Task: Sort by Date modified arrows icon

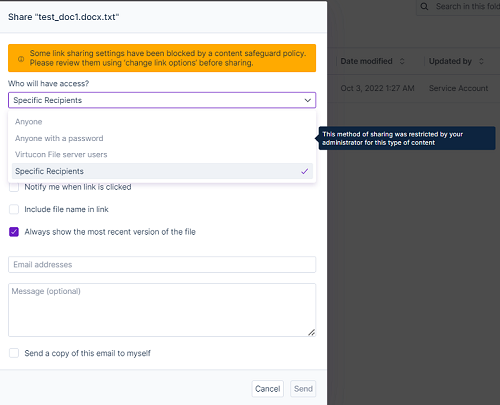Action: (x=402, y=61)
